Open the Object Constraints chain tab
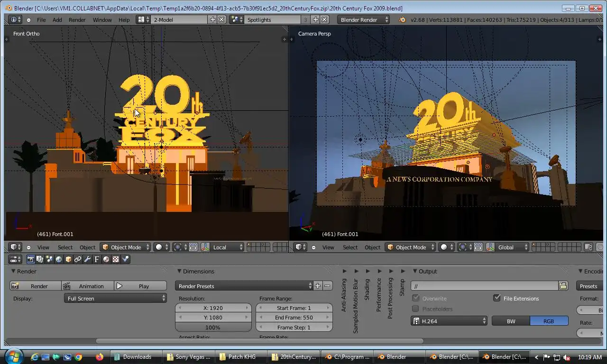This screenshot has height=364, width=607. click(x=78, y=259)
